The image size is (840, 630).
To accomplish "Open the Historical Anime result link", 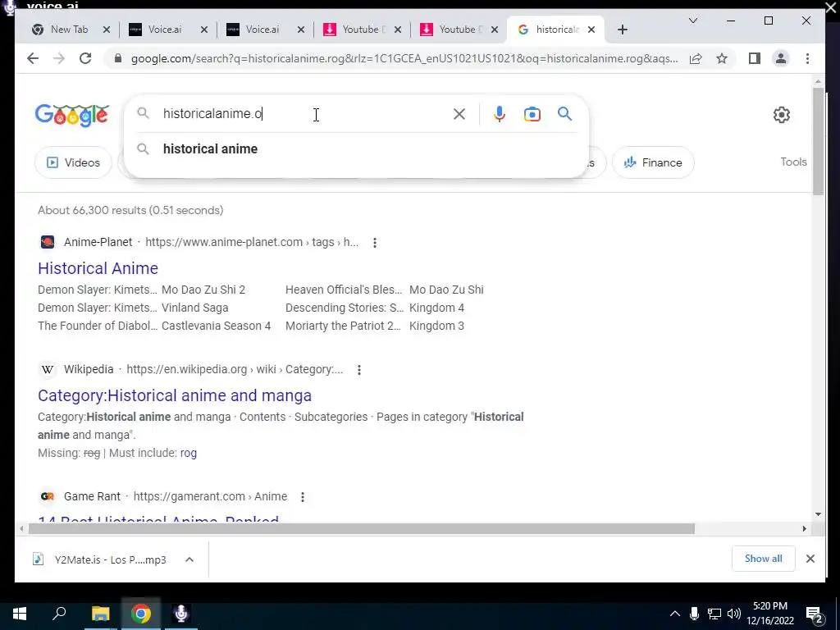I will (x=98, y=268).
